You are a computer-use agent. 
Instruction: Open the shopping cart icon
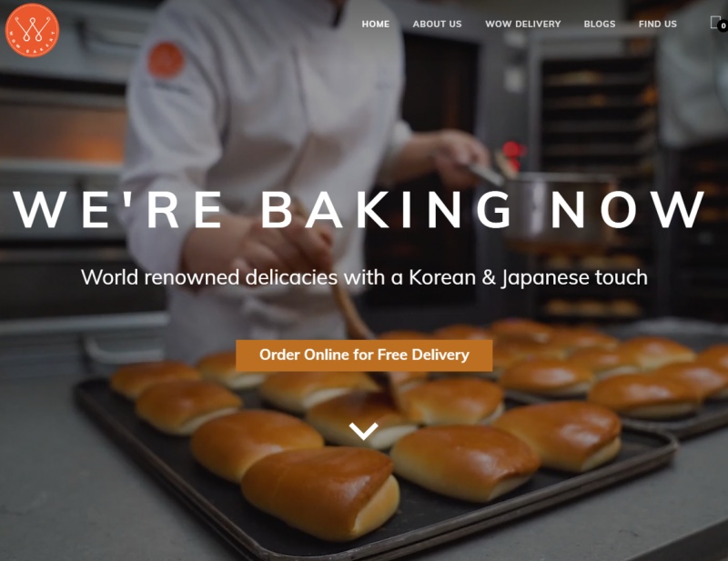coord(715,22)
